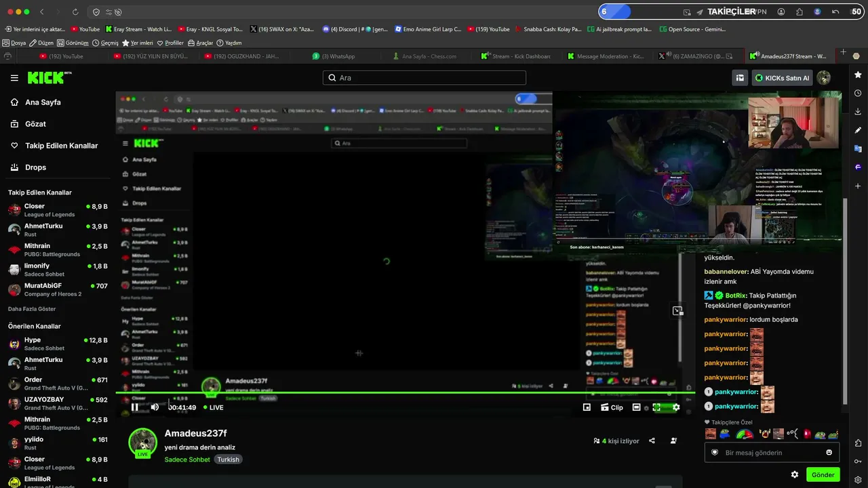Open the Kick hamburger sidebar menu
868x488 pixels.
coord(14,78)
